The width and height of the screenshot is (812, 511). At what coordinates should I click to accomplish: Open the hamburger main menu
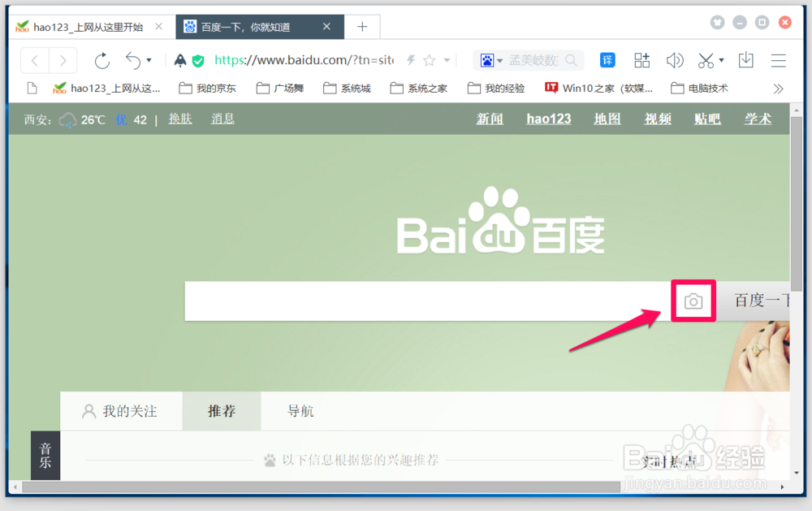(779, 61)
